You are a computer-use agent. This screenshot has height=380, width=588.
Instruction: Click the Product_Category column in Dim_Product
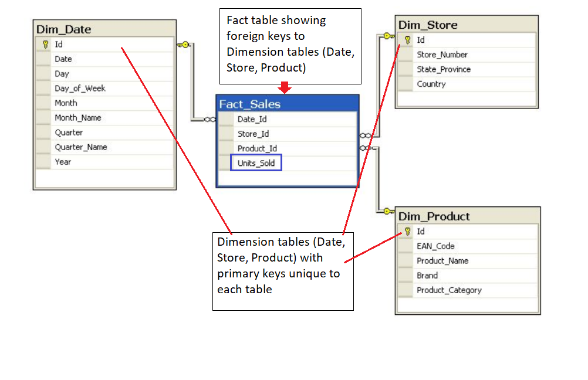pos(449,290)
